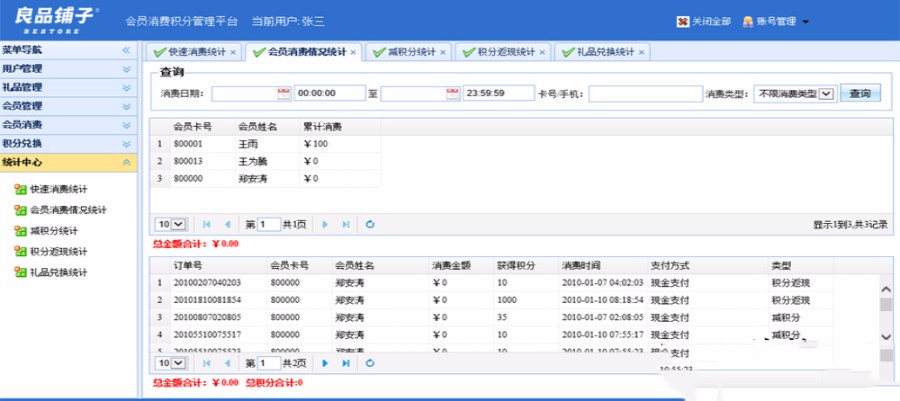Open the 账号管理 account menu

click(776, 22)
